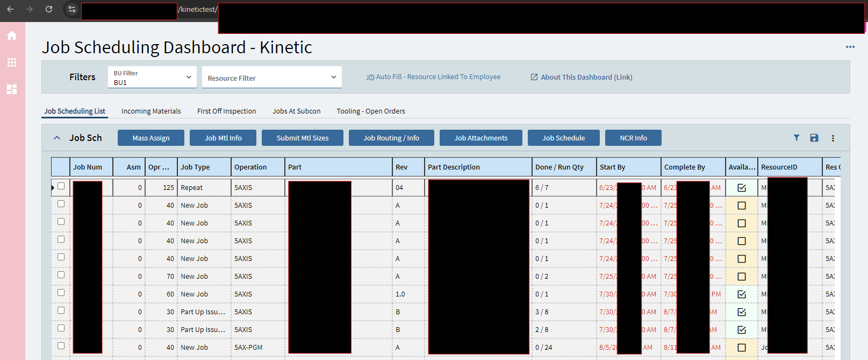
Task: Click the grid filter funnel icon
Action: coord(797,138)
